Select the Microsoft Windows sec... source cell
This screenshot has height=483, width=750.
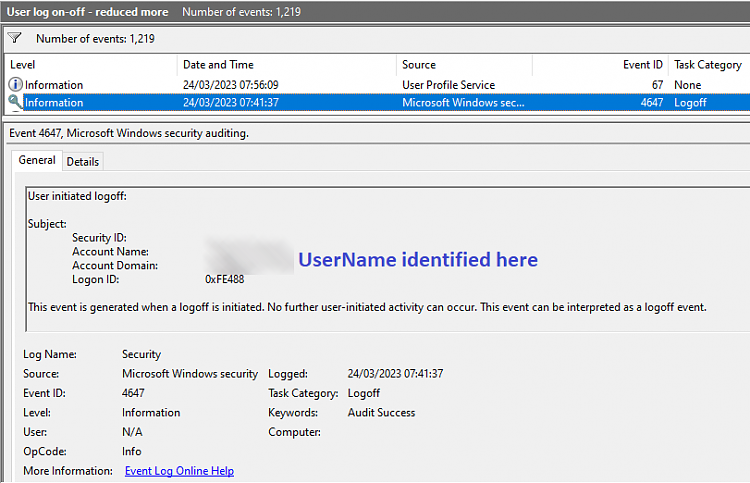point(463,103)
